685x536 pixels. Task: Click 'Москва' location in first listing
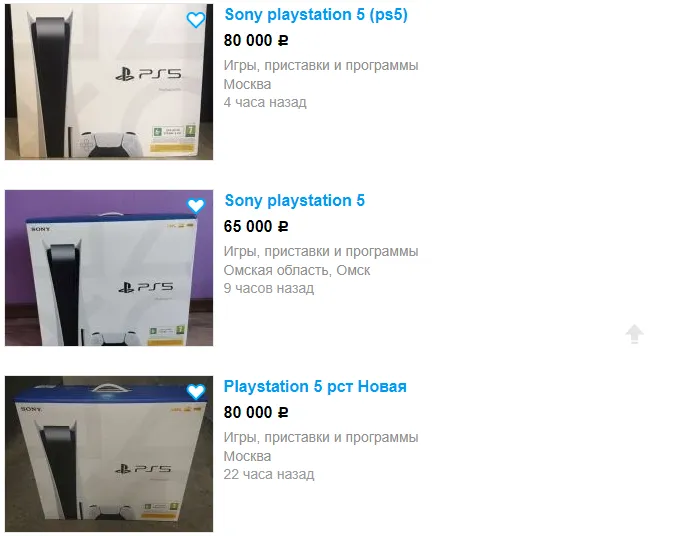coord(247,84)
